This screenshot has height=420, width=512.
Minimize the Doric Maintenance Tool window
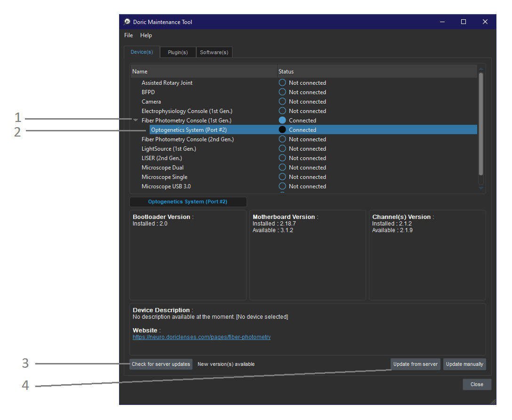442,22
